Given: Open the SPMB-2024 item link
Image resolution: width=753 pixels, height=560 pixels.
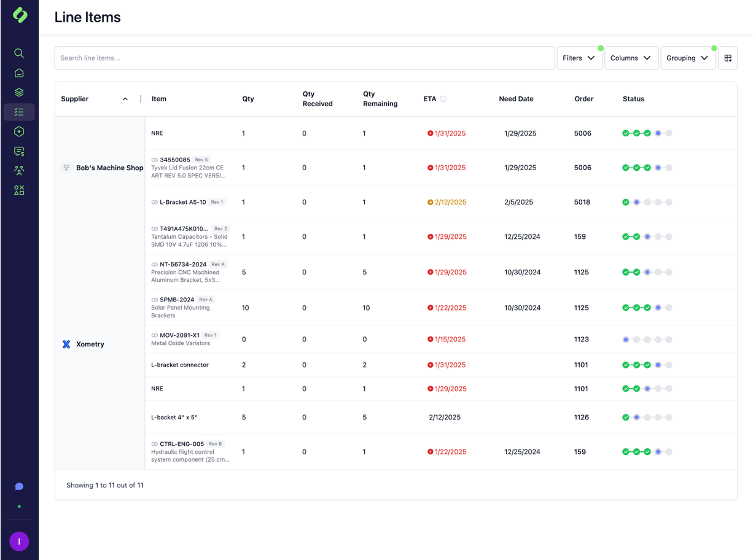Looking at the screenshot, I should (177, 300).
